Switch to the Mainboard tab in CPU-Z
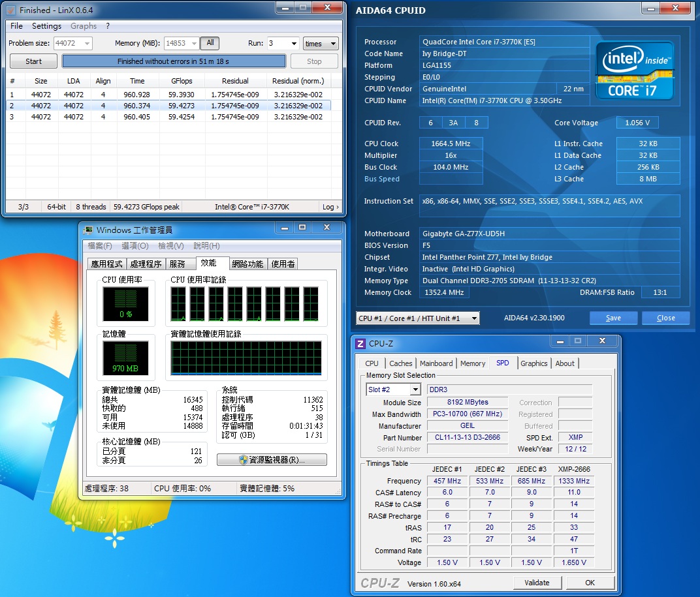Image resolution: width=700 pixels, height=597 pixels. click(x=436, y=363)
